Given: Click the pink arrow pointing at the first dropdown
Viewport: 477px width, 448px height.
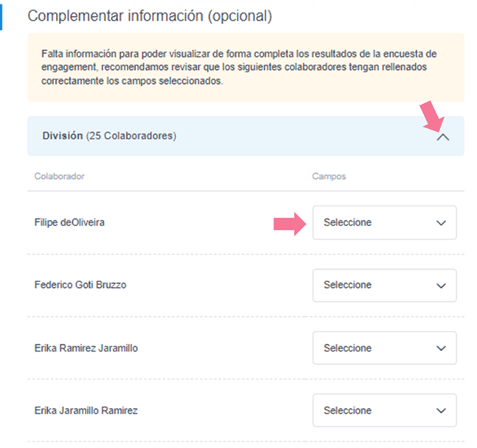Looking at the screenshot, I should point(289,223).
